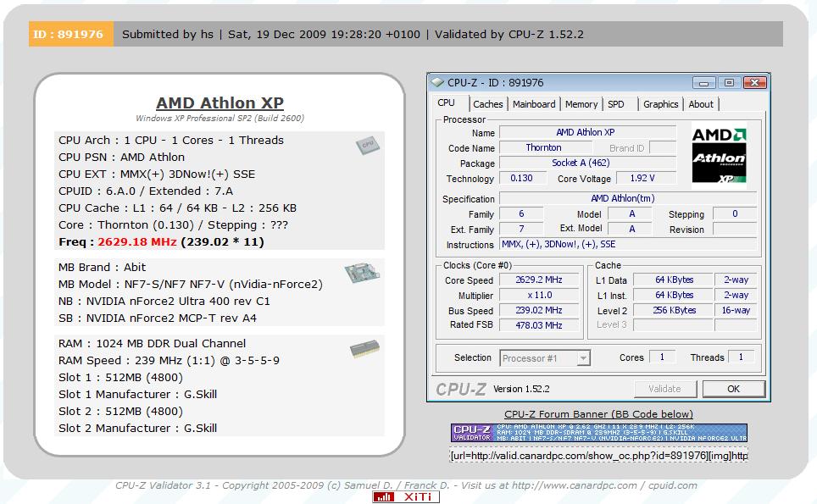The image size is (817, 504).
Task: Switch to the Mainboard tab
Action: click(534, 104)
